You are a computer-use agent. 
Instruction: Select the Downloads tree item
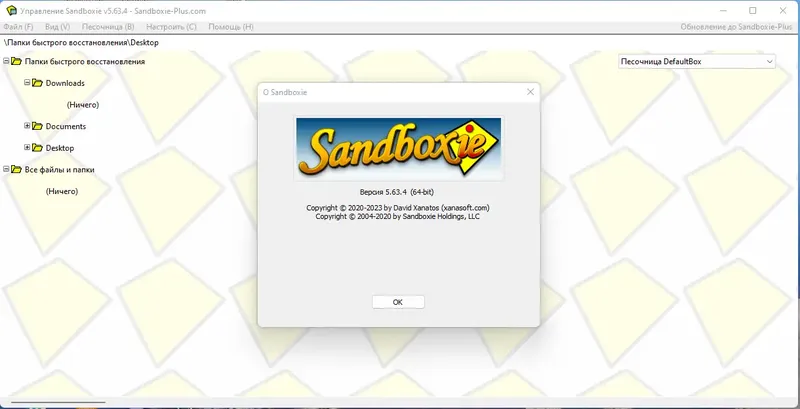(x=65, y=83)
